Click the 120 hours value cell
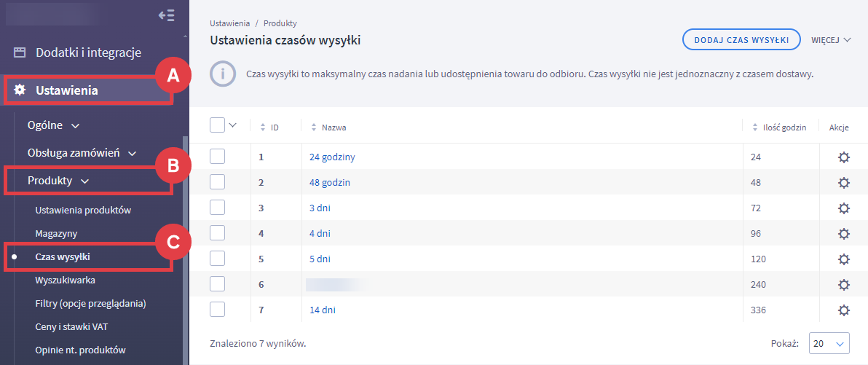 coord(758,259)
